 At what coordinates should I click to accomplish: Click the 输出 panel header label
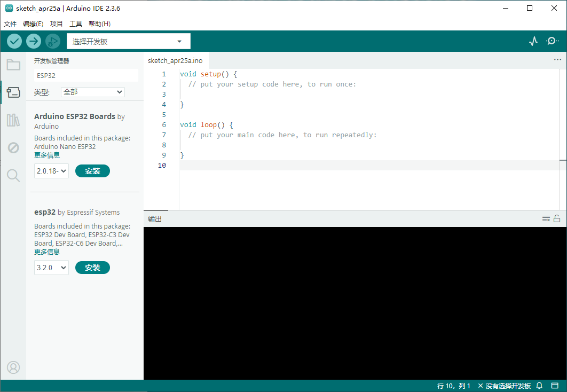tap(155, 219)
